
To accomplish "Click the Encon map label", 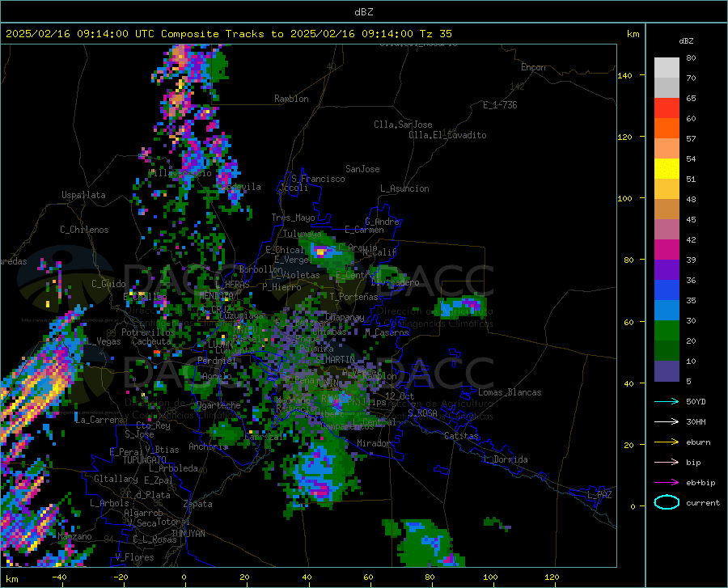I will pyautogui.click(x=533, y=67).
